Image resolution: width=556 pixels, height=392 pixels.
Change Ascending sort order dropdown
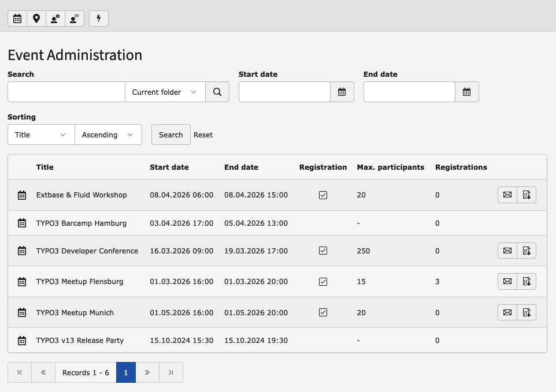click(x=108, y=135)
